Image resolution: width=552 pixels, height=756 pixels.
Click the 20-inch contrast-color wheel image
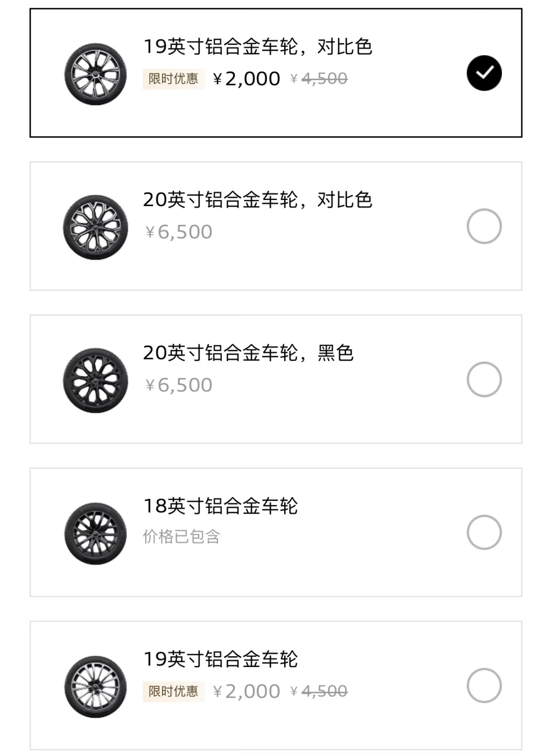pos(96,227)
